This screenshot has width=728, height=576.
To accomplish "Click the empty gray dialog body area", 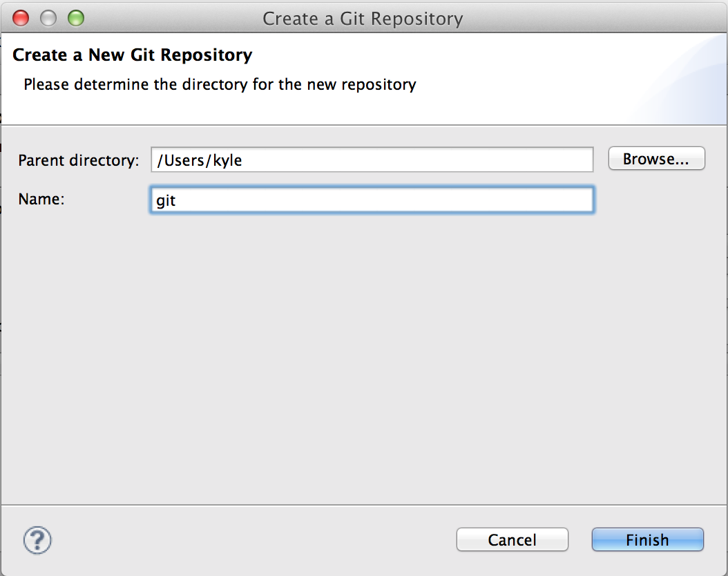I will point(364,357).
